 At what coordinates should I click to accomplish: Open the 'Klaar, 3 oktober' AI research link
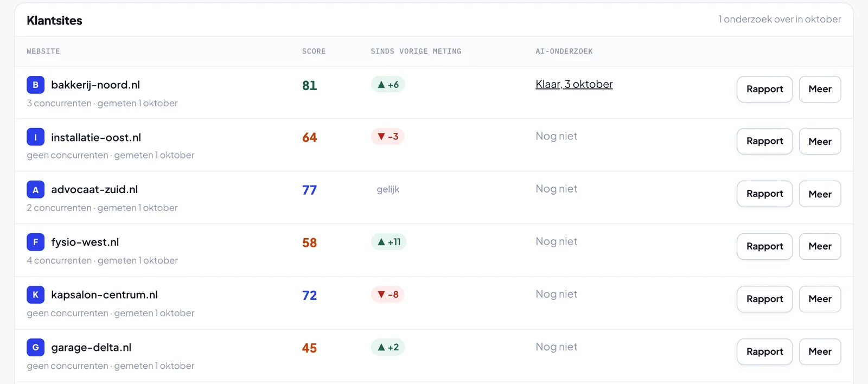[574, 84]
